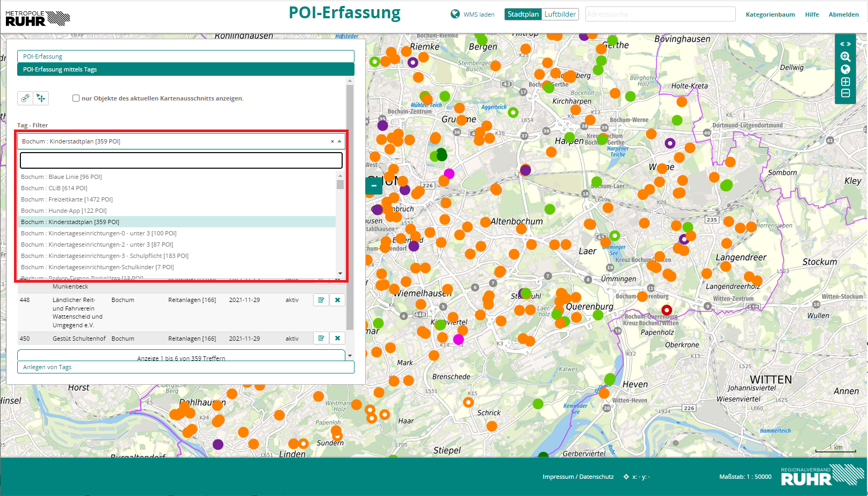The height and width of the screenshot is (496, 868).
Task: Click the side panel scroll-down arrow
Action: point(350,355)
